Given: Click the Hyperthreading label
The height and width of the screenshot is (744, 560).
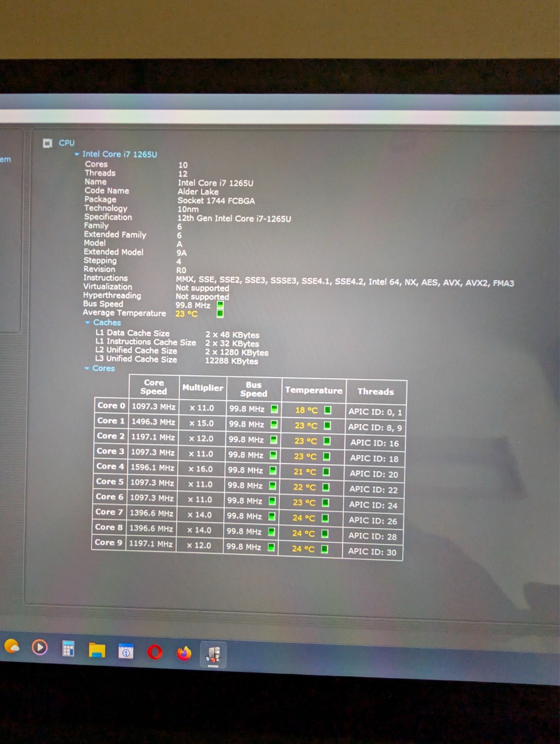Looking at the screenshot, I should (112, 295).
